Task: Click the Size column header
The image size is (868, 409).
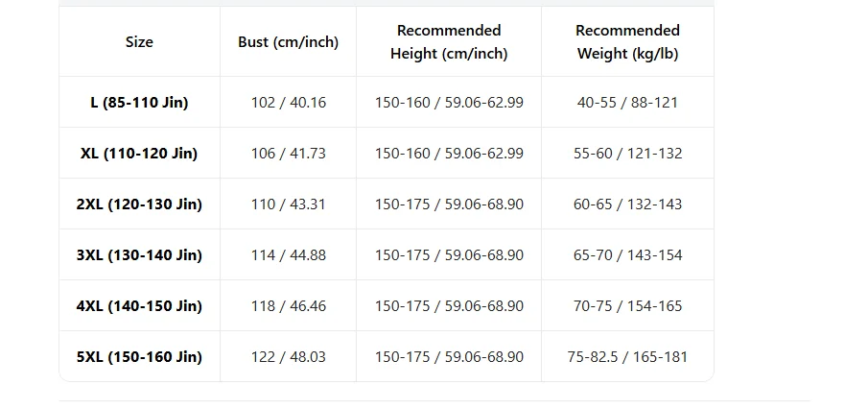Action: 139,41
